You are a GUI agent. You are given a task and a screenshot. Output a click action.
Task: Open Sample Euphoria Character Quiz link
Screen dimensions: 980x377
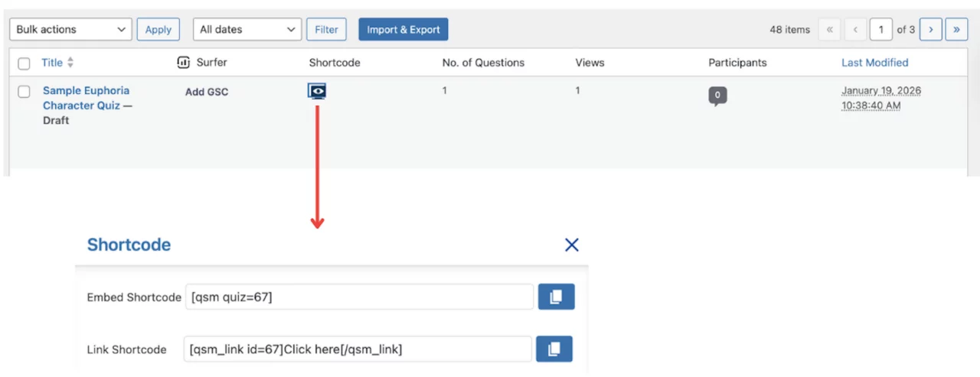(x=86, y=98)
